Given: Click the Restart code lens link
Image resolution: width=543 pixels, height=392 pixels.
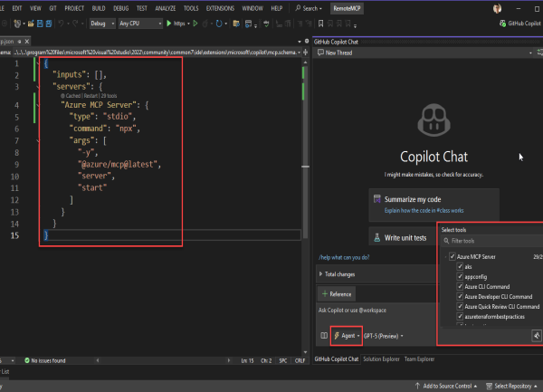Looking at the screenshot, I should point(90,96).
